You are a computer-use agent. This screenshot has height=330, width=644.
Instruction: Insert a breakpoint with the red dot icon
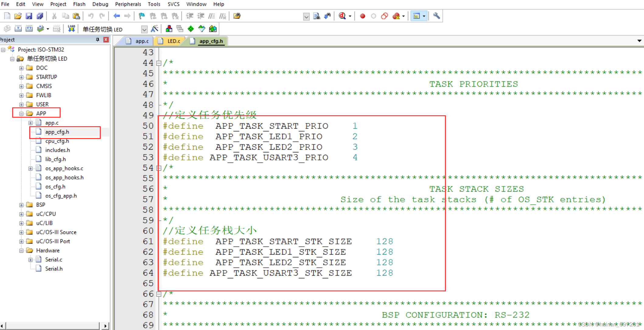(x=362, y=16)
